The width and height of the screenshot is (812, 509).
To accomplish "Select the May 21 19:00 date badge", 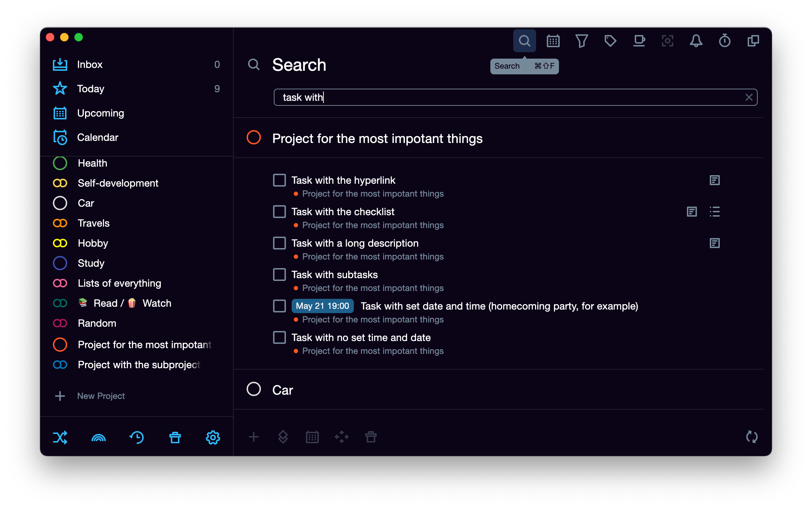I will tap(322, 306).
